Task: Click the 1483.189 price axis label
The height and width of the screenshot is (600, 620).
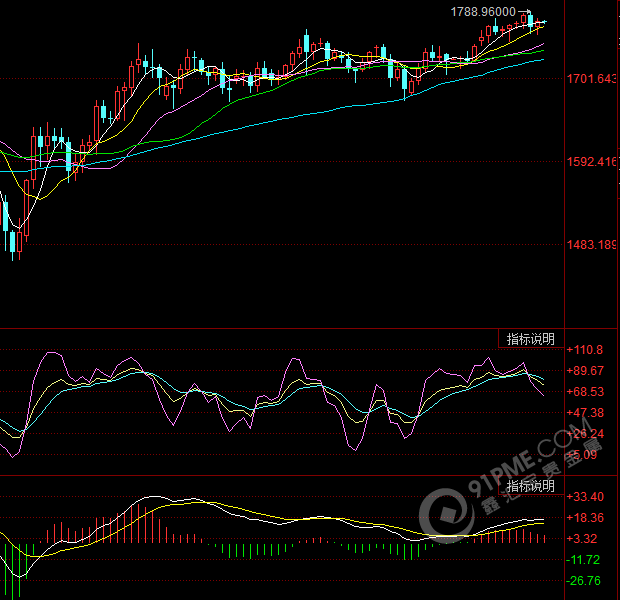Action: tap(590, 244)
